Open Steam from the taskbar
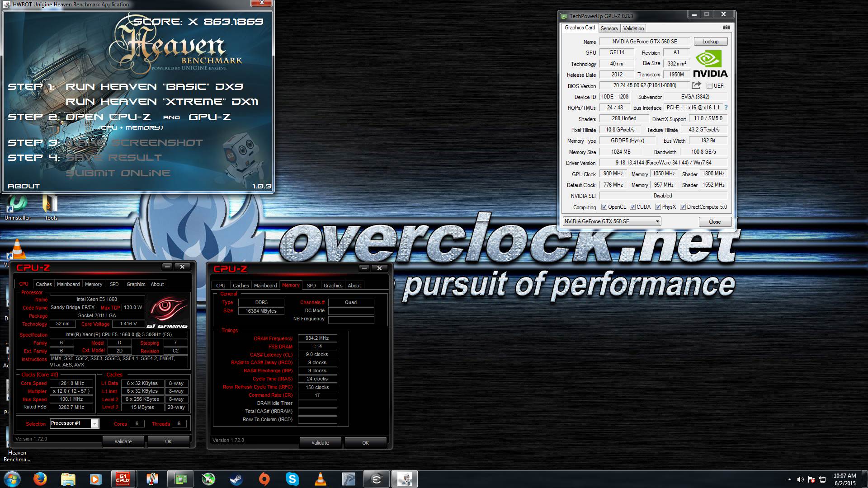 click(x=236, y=479)
